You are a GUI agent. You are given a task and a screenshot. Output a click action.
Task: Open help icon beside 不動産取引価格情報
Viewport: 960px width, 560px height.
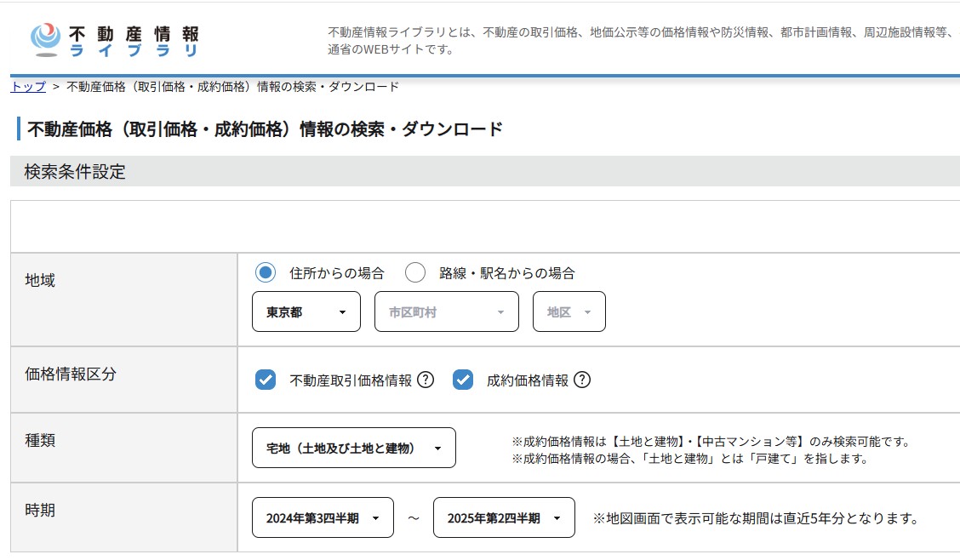tap(426, 380)
